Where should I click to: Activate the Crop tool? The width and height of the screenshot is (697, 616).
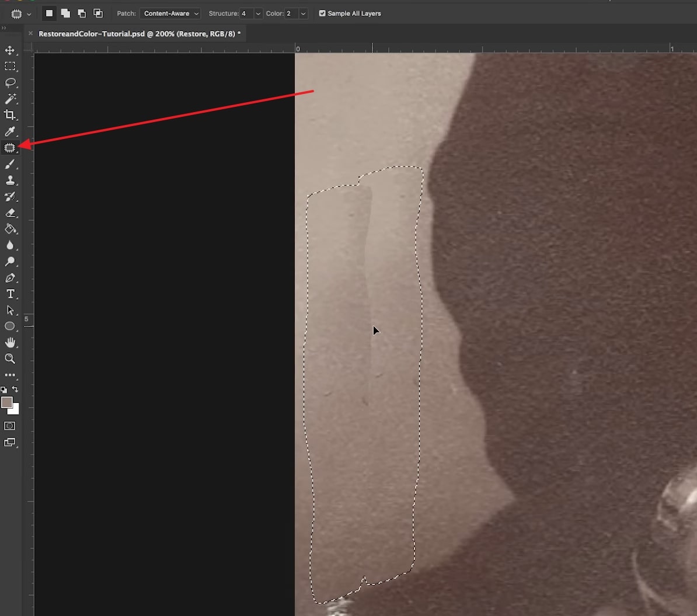10,115
